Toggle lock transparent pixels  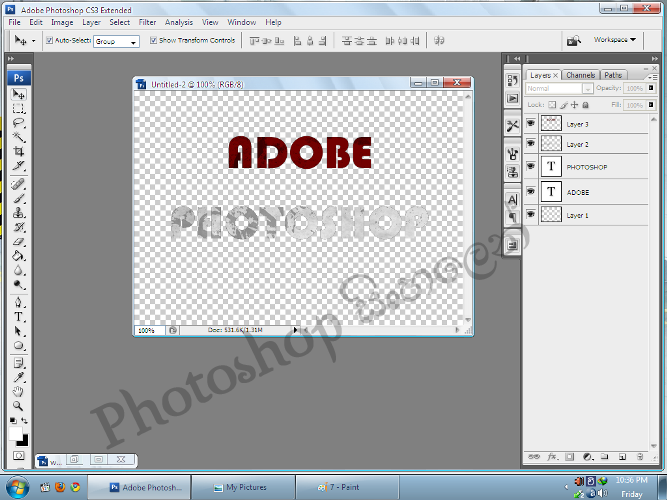click(x=552, y=105)
